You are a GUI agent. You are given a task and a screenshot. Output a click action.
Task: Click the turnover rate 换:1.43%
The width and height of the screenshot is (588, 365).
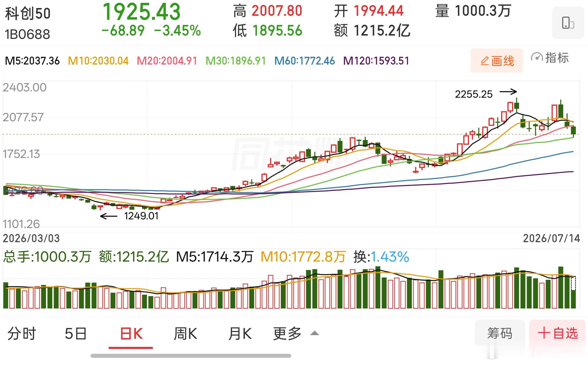[381, 257]
